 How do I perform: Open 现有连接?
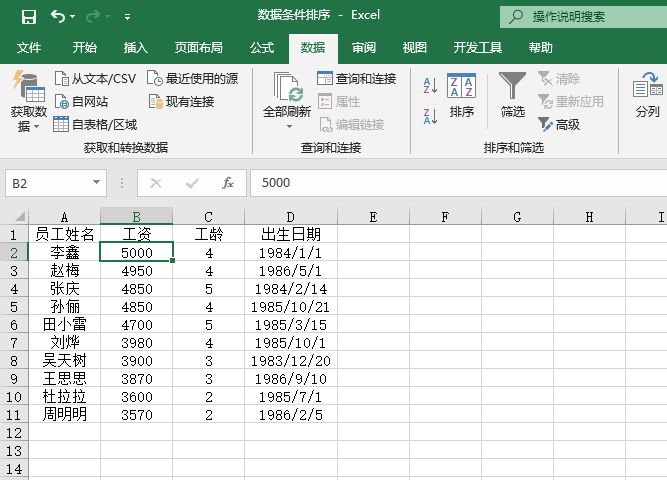pyautogui.click(x=181, y=102)
